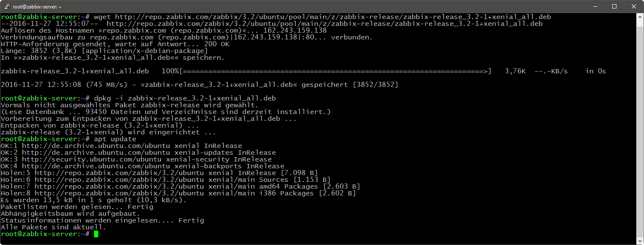The image size is (644, 245).
Task: Click the PuTTY icon in the title bar
Action: [x=7, y=7]
